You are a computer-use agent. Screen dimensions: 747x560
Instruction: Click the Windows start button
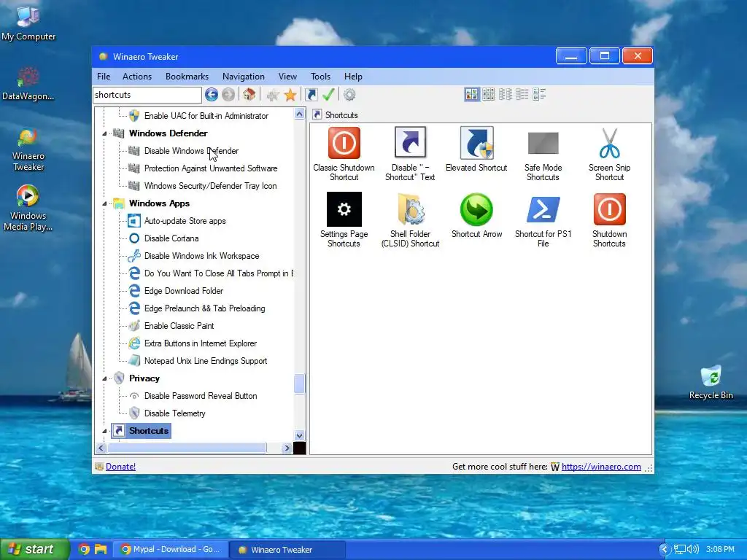tap(35, 549)
